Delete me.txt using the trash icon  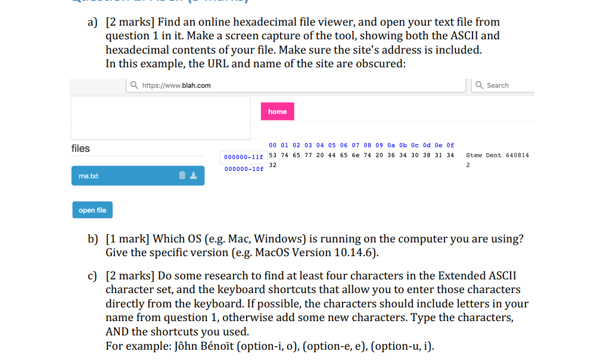coord(182,175)
